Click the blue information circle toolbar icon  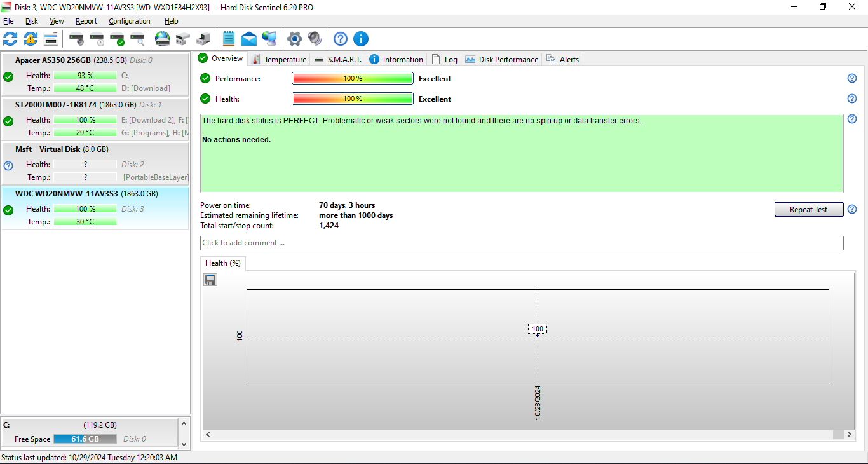[361, 39]
